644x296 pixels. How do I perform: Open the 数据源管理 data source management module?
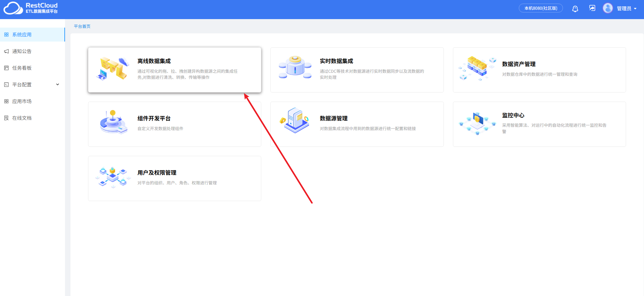pyautogui.click(x=357, y=124)
